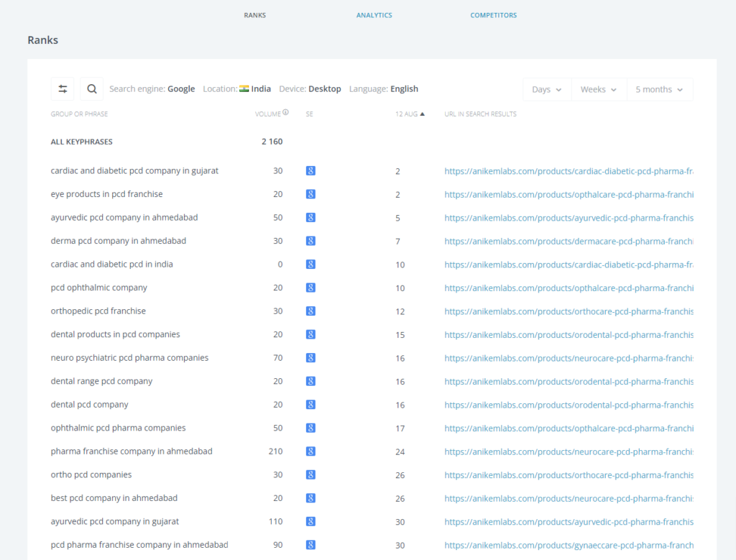The image size is (736, 560).
Task: Click keyphrase 'ayurvedic pcd company in gujarat'
Action: (x=114, y=521)
